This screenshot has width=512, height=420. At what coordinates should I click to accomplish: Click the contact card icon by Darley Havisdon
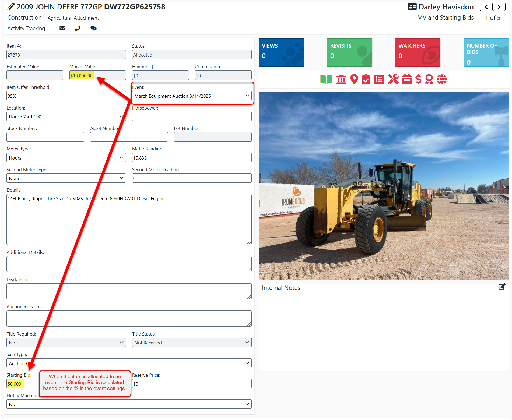click(x=412, y=7)
